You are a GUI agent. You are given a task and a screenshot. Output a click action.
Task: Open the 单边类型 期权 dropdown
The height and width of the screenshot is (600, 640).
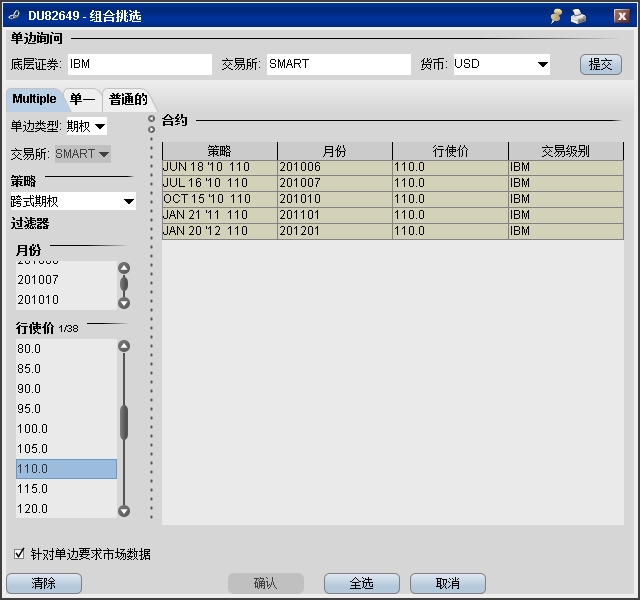pyautogui.click(x=100, y=126)
